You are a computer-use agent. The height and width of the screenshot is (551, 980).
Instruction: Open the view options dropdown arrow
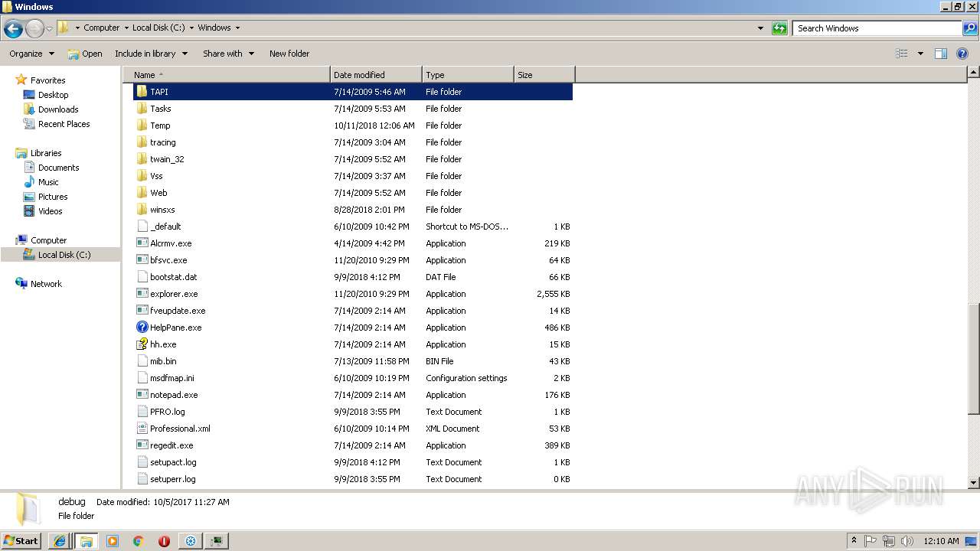[x=920, y=54]
